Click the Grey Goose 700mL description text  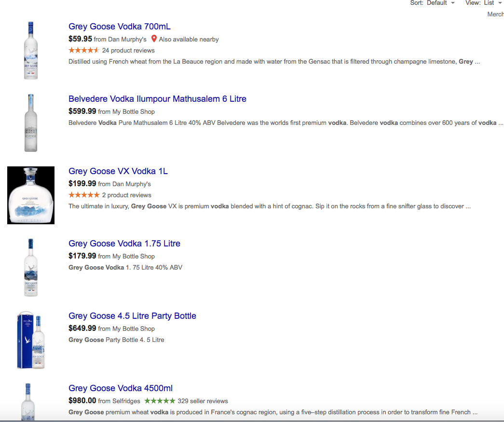(x=274, y=61)
